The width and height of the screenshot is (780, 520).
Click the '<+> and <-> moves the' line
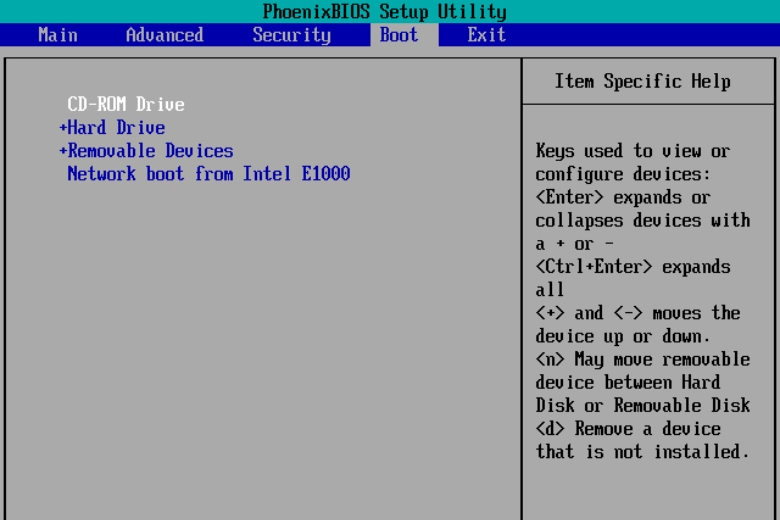638,313
